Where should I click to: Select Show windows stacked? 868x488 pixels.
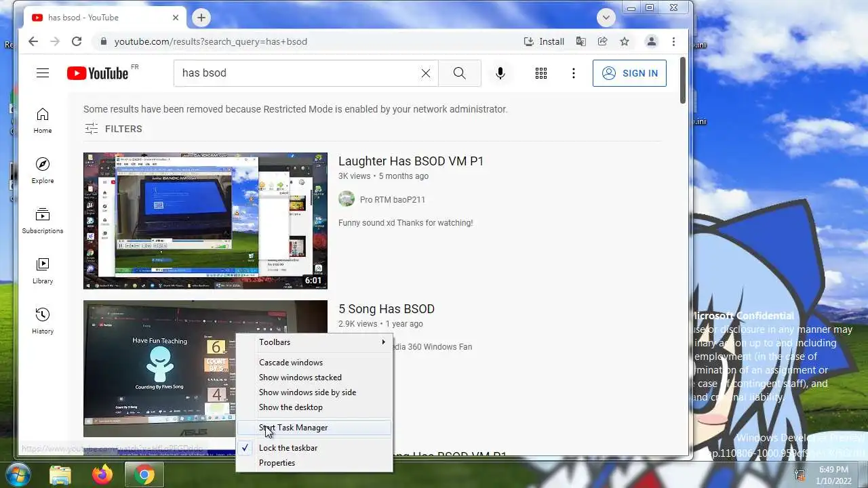(314, 378)
